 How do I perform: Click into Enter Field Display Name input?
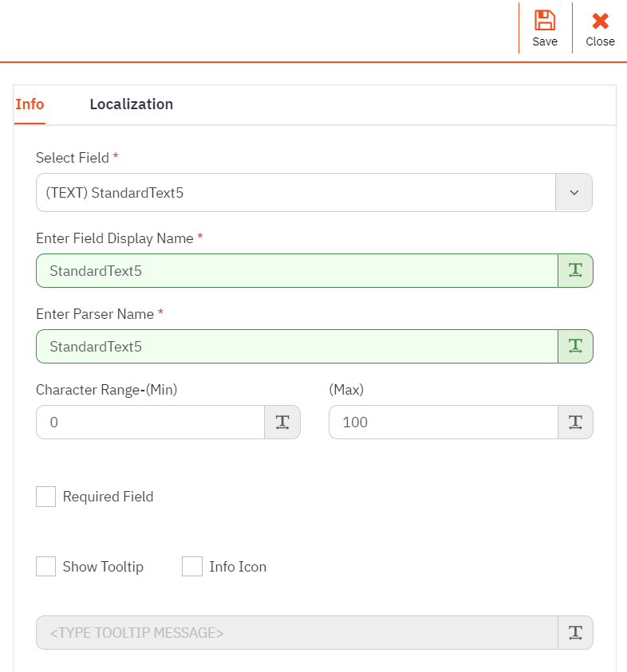pos(295,270)
